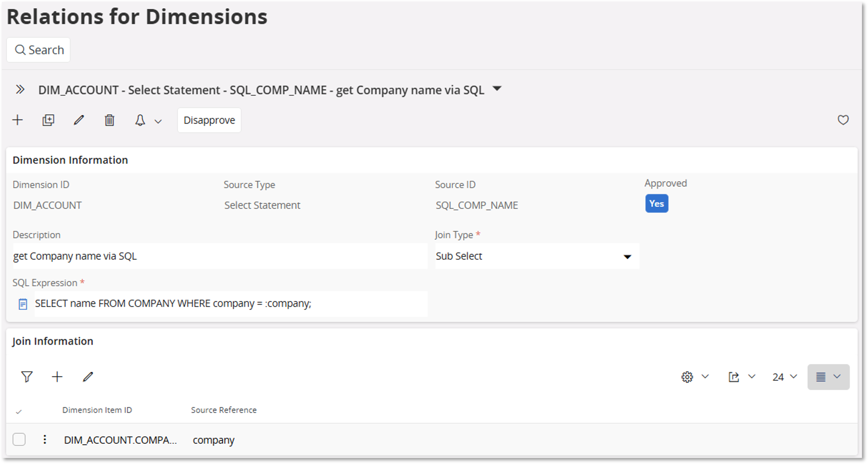The image size is (868, 464).
Task: Open the SQL Expression editor note icon
Action: click(x=22, y=304)
